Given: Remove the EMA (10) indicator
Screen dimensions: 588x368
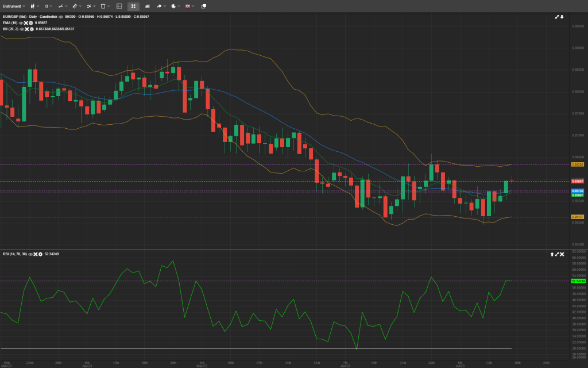Looking at the screenshot, I should (x=26, y=23).
